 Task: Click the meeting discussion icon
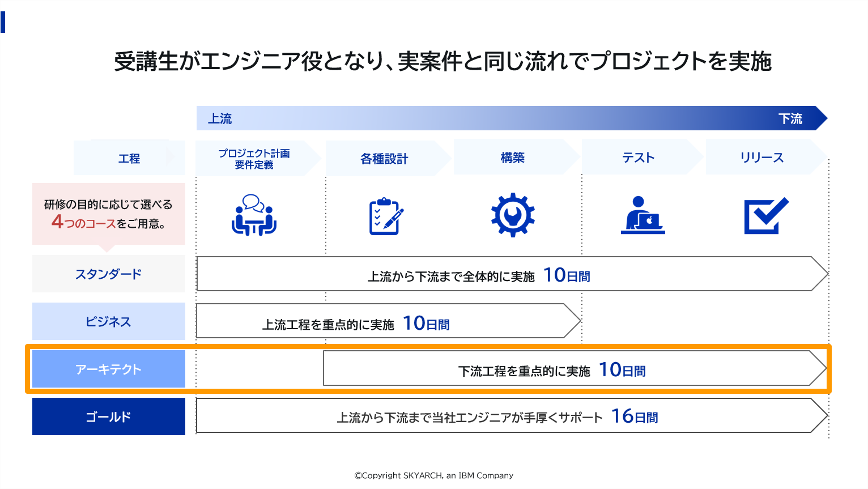click(254, 215)
